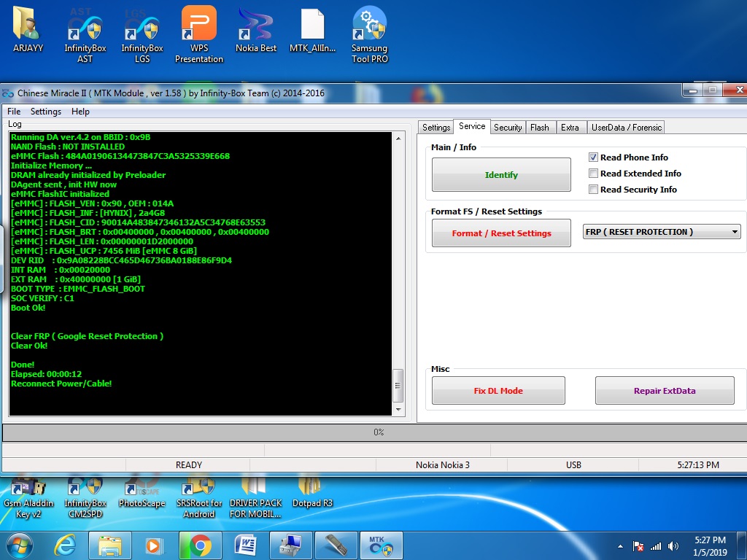747x560 pixels.
Task: Open Google Chrome from the taskbar
Action: pyautogui.click(x=200, y=545)
